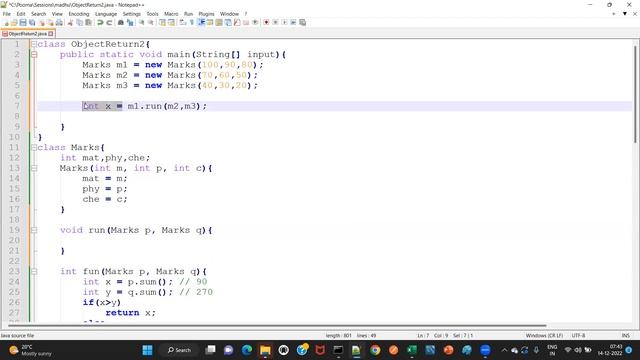The width and height of the screenshot is (640, 360).
Task: Select the ObjectReturn2.java tab
Action: click(27, 34)
